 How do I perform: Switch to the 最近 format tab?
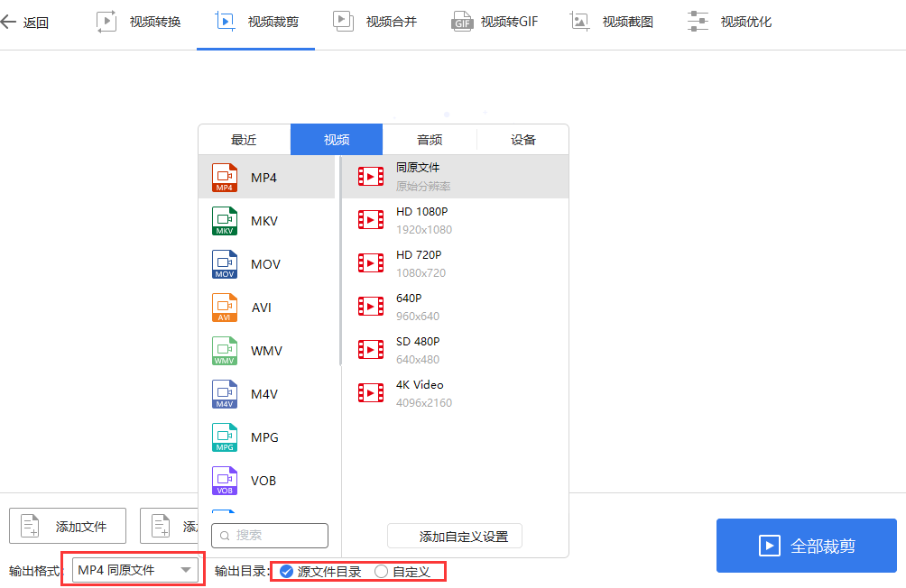244,140
